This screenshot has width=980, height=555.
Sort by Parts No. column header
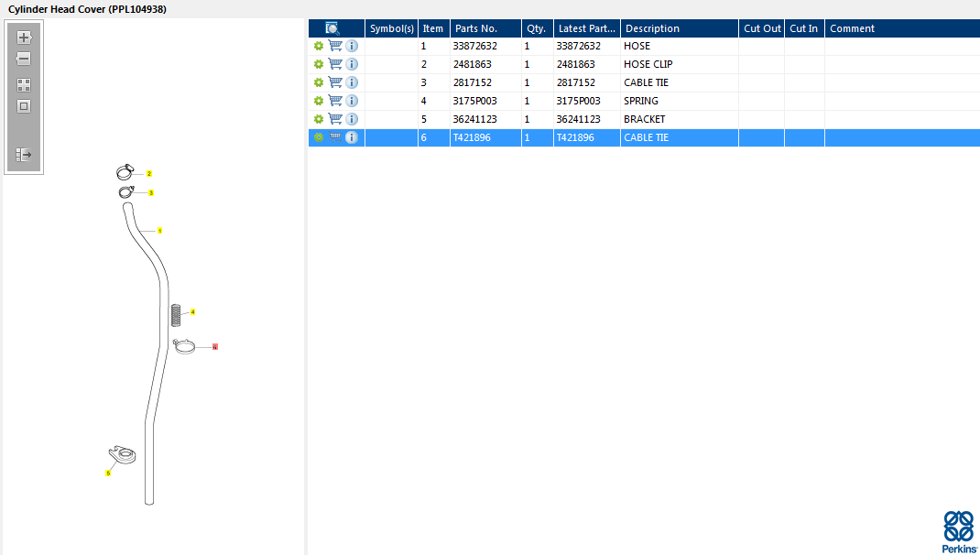pos(485,28)
